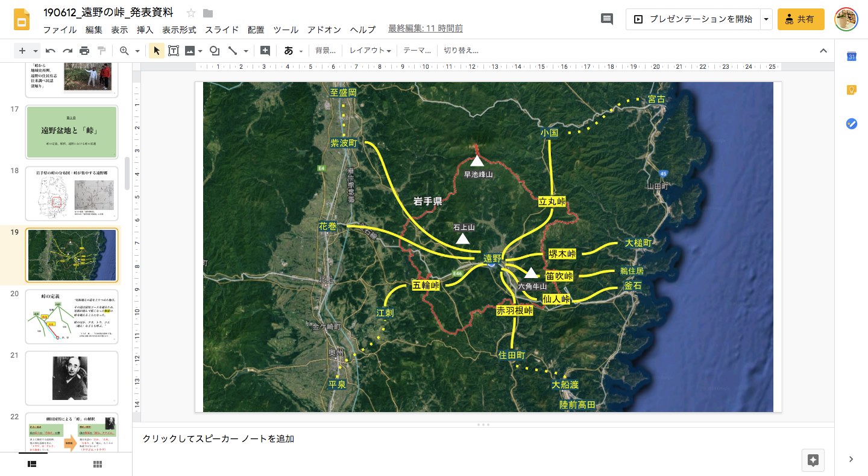868x476 pixels.
Task: Select slide 20 thumbnail
Action: 72,317
